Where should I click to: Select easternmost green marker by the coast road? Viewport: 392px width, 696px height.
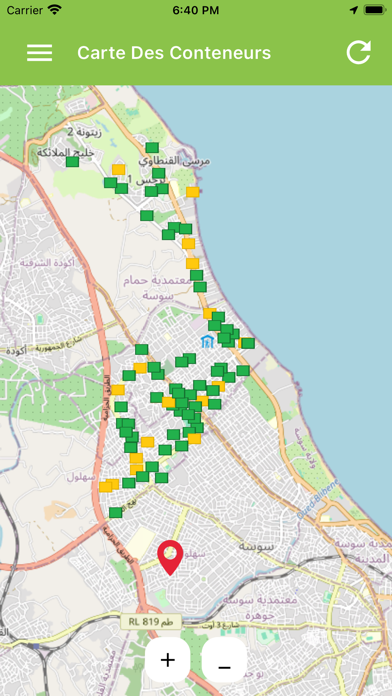pos(248,343)
